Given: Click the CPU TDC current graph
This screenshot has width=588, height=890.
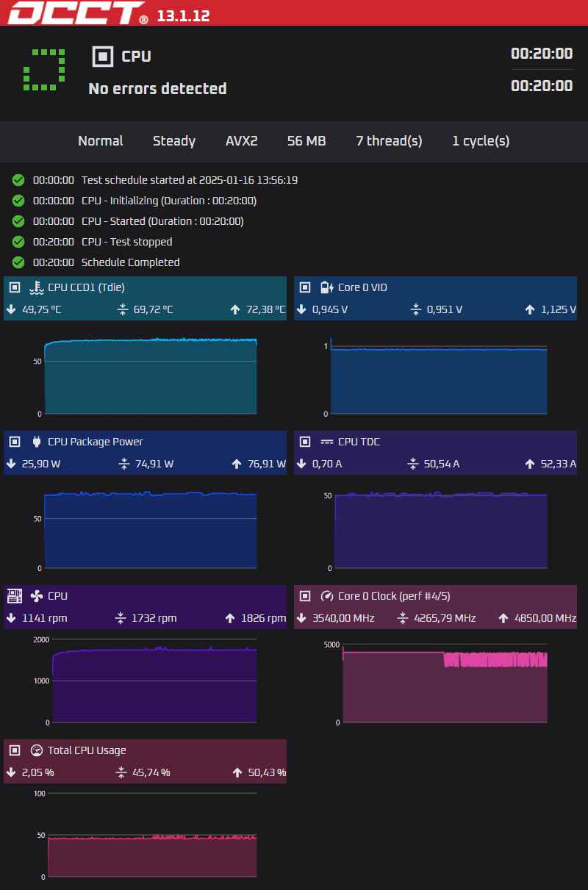Looking at the screenshot, I should coord(440,531).
